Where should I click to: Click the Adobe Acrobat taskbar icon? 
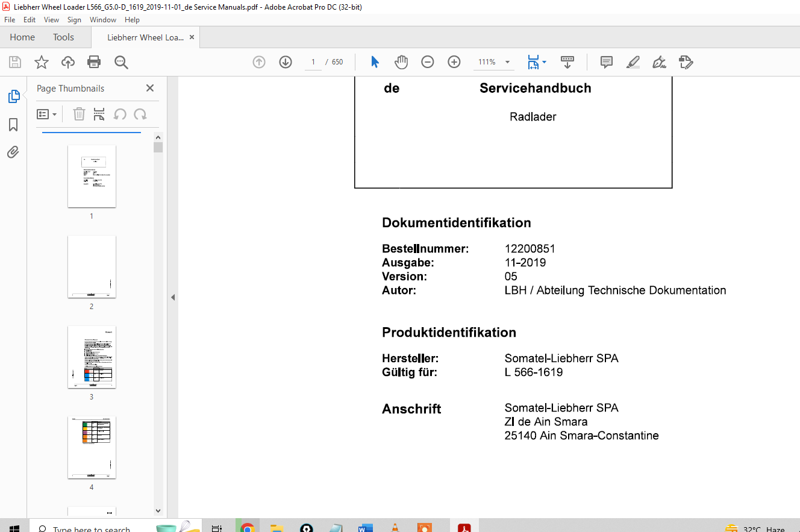coord(464,528)
